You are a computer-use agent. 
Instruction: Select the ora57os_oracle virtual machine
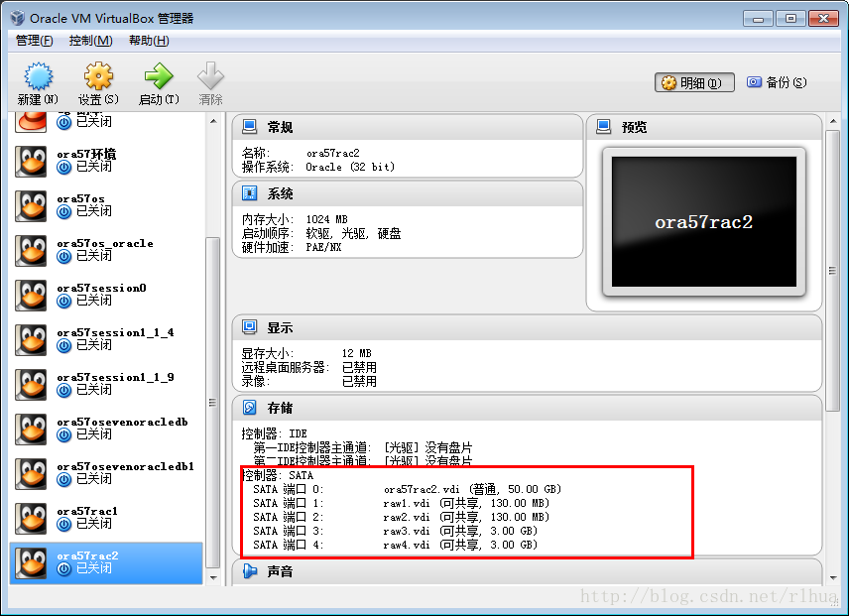107,251
